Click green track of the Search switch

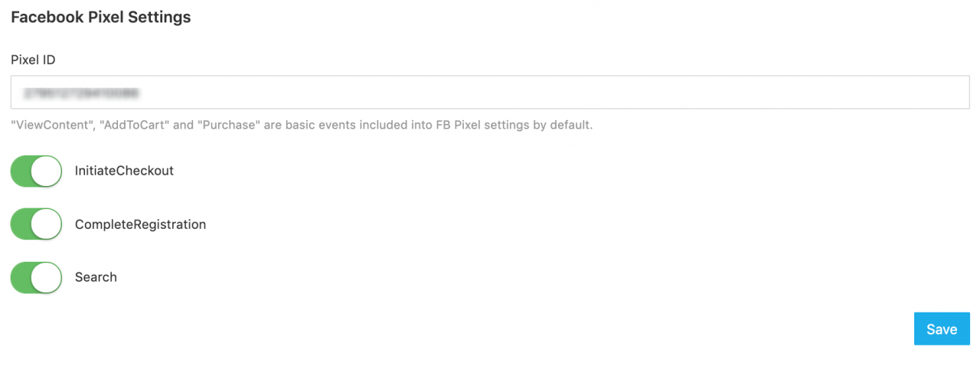coord(21,277)
